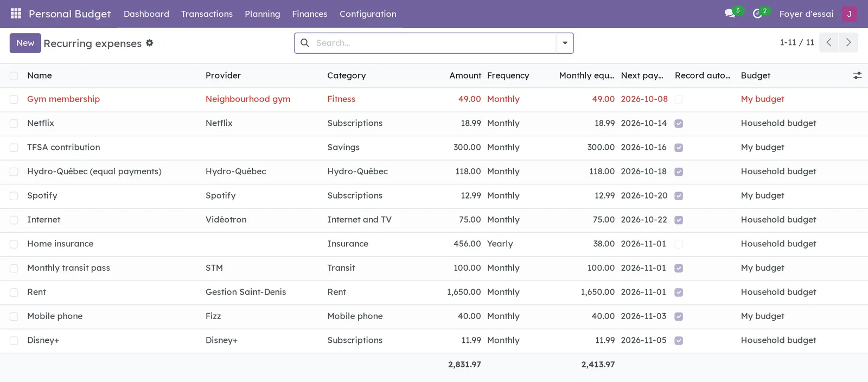Image resolution: width=868 pixels, height=382 pixels.
Task: Toggle Record auto checkbox for Gym membership
Action: tap(679, 99)
